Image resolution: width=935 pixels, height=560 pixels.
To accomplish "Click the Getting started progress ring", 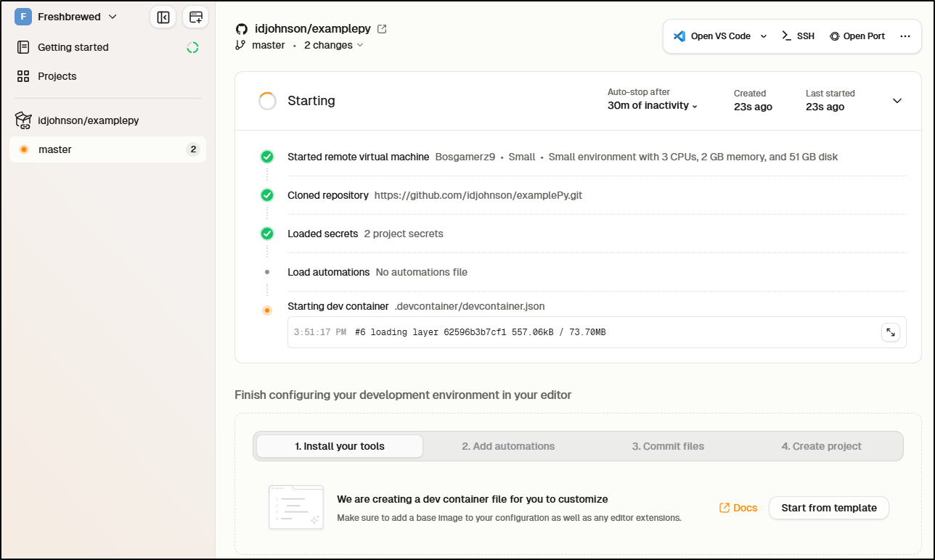I will coord(192,47).
